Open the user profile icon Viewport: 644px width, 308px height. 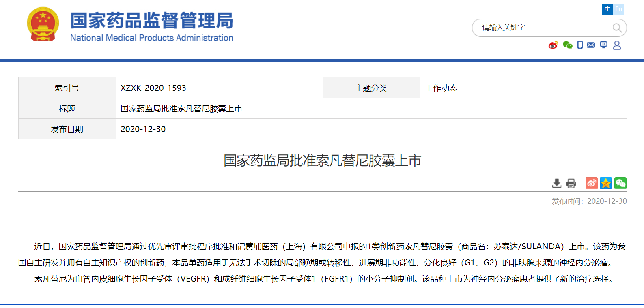click(x=617, y=45)
